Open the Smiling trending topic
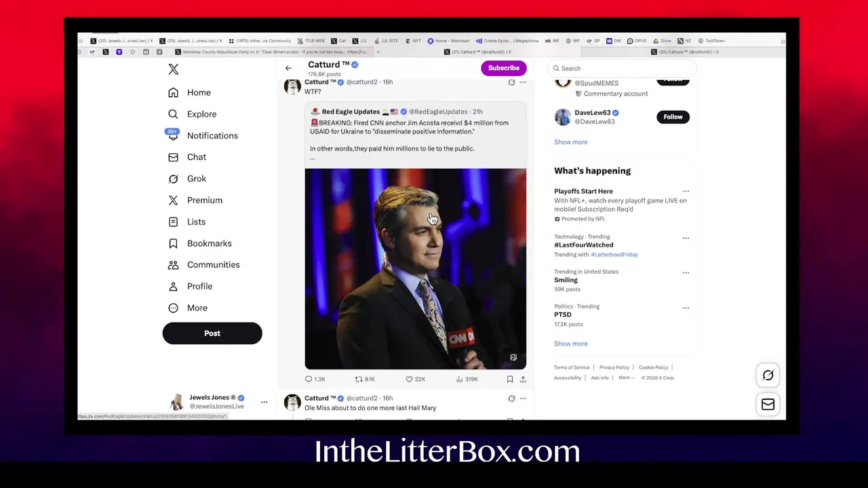The width and height of the screenshot is (868, 488). coord(566,280)
